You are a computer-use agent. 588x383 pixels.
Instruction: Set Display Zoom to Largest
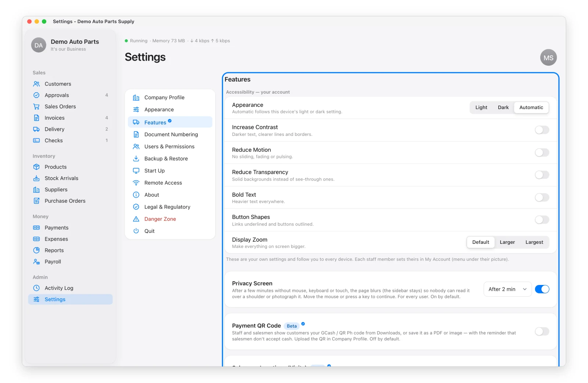(534, 242)
